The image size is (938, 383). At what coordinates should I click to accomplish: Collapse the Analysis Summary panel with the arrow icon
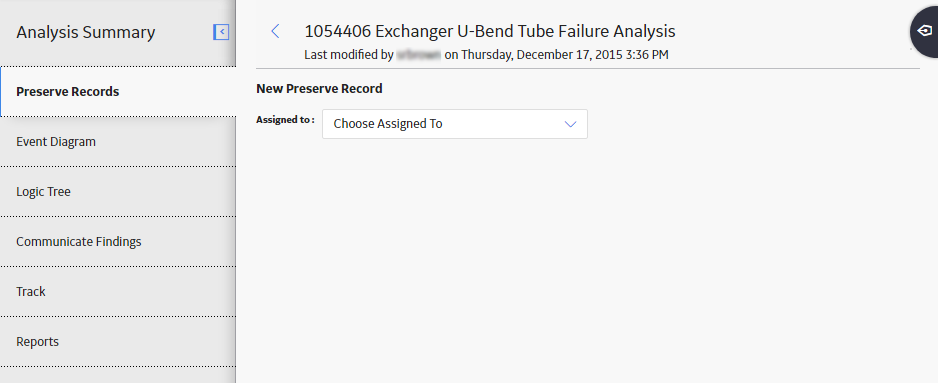tap(221, 32)
